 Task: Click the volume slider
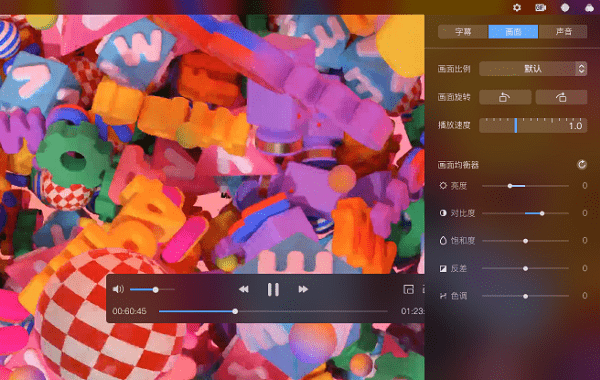click(x=152, y=290)
